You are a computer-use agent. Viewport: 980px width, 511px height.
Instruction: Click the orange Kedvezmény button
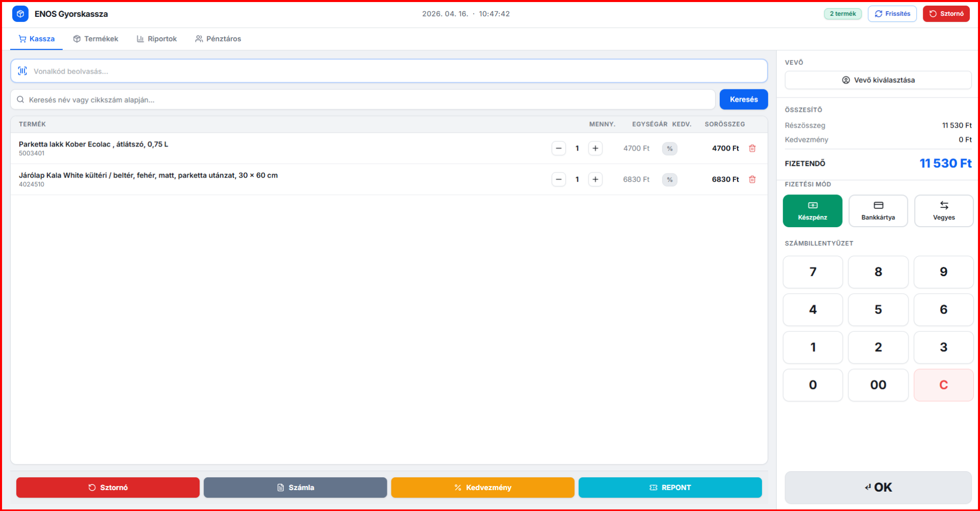[x=482, y=488]
